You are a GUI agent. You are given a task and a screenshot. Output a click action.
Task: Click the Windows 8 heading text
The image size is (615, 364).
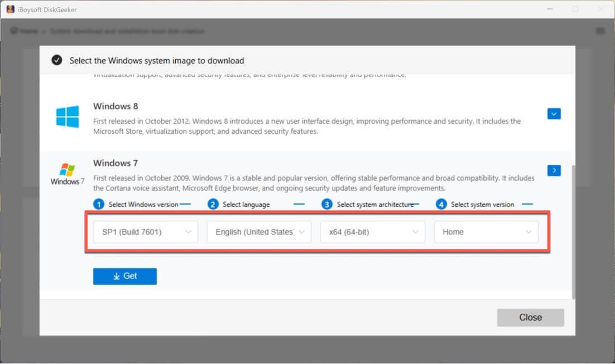click(x=116, y=106)
